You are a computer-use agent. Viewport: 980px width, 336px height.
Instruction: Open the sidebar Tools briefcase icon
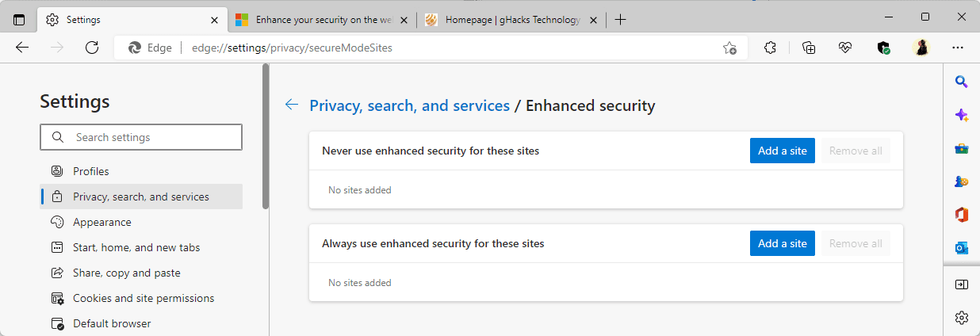[x=961, y=148]
